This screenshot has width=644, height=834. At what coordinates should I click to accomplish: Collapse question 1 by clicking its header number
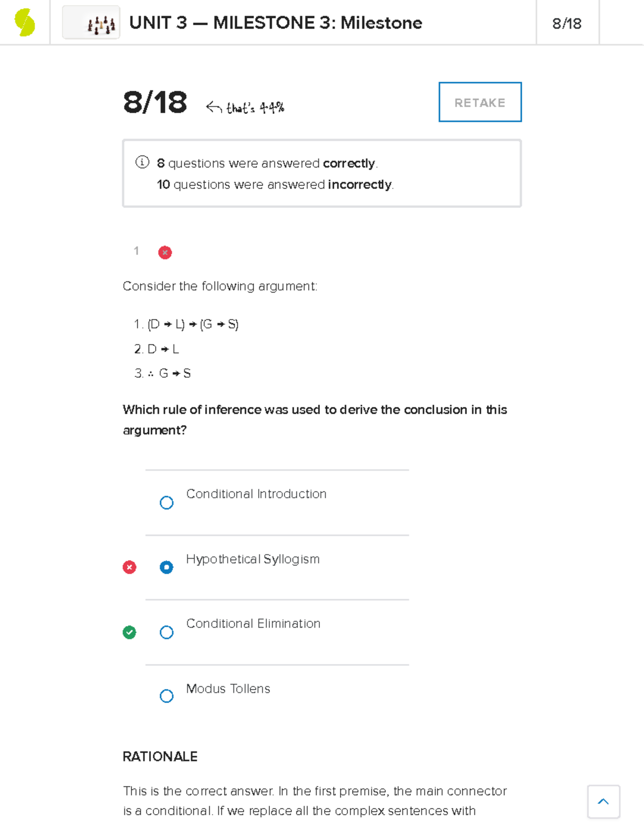pyautogui.click(x=136, y=251)
